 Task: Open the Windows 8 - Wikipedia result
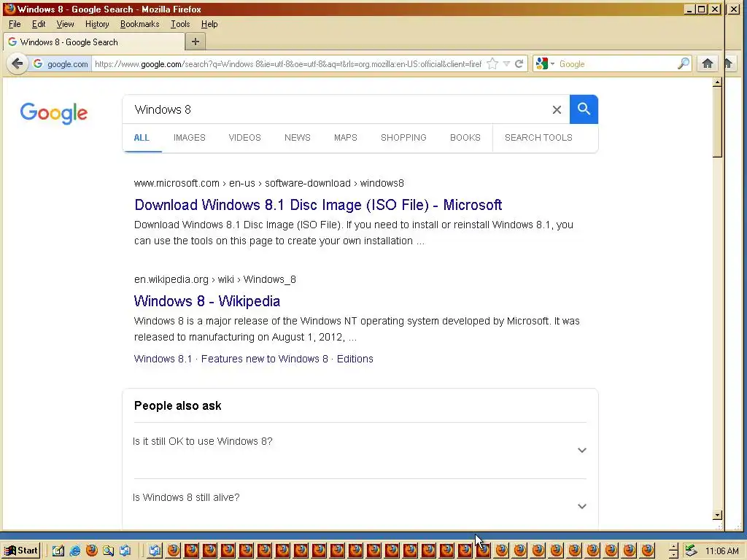point(206,301)
